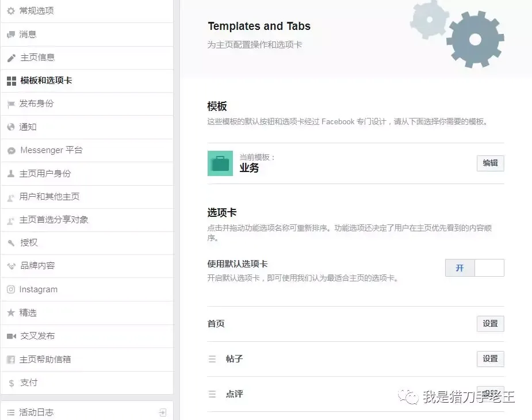Click the flag icon beside 发布身份
The image size is (532, 420).
11,104
